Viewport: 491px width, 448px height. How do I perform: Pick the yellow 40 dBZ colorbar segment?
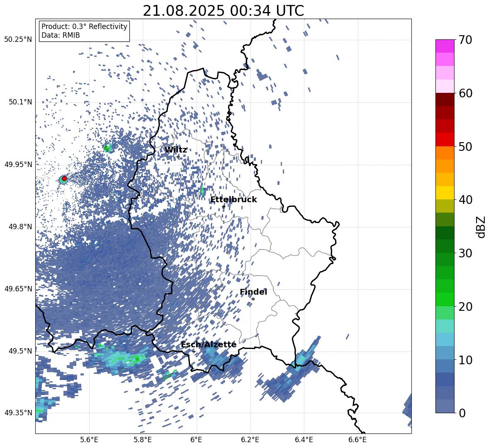pyautogui.click(x=445, y=193)
